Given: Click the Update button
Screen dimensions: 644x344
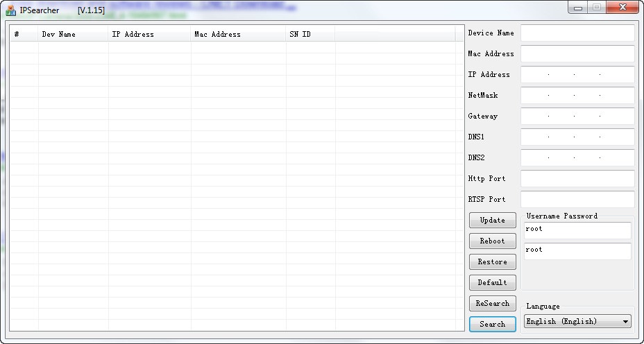Looking at the screenshot, I should point(493,220).
